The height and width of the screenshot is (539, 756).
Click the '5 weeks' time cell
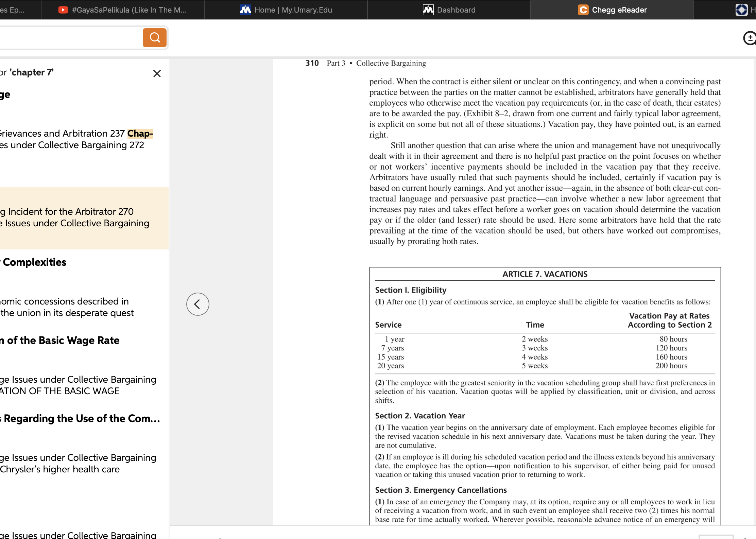point(535,366)
